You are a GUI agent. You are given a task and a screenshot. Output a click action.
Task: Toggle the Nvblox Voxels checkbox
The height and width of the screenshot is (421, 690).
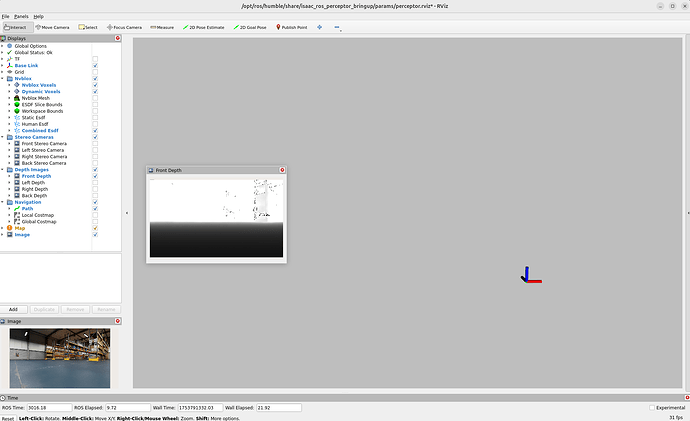(95, 85)
